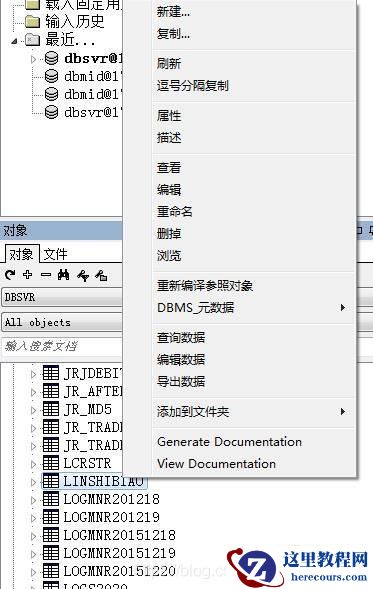Screen dimensions: 373x589
Task: Expand the LCRSTR table node
Action: [x=33, y=464]
